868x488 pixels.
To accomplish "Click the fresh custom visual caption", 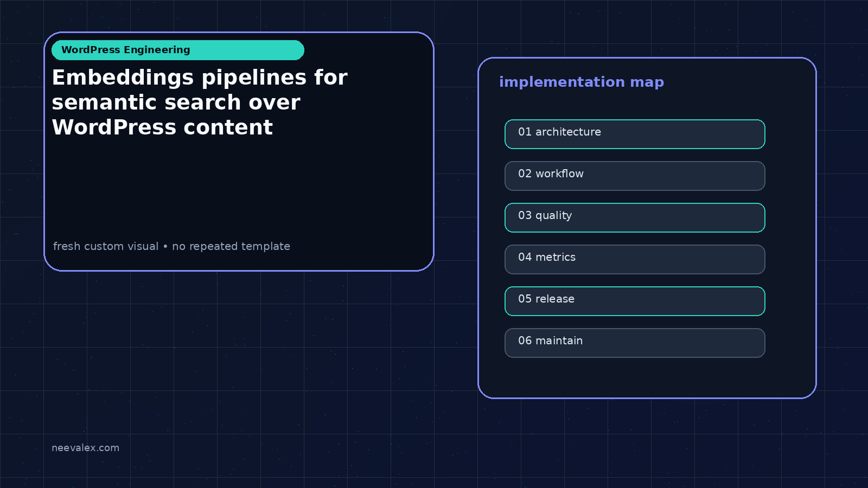I will (x=171, y=246).
